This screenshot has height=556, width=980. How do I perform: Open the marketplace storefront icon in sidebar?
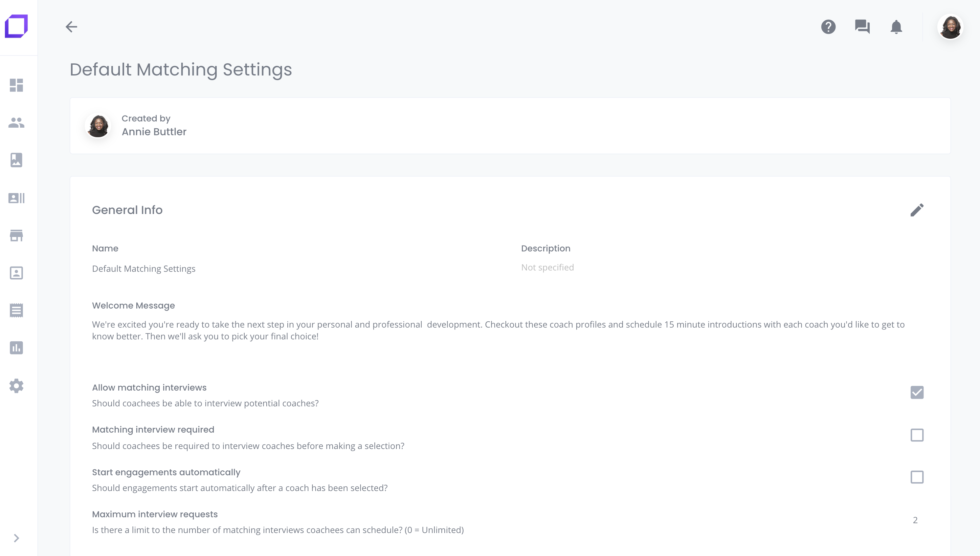[16, 235]
